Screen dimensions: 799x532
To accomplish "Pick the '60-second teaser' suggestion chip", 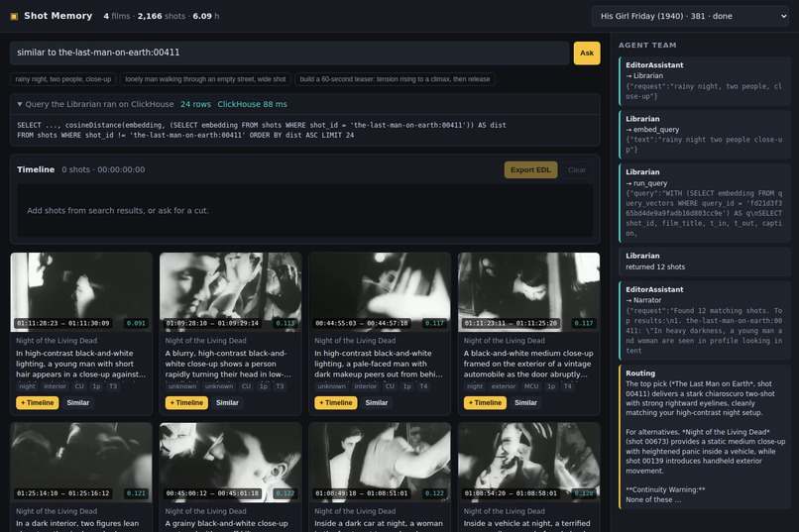I will [x=395, y=79].
